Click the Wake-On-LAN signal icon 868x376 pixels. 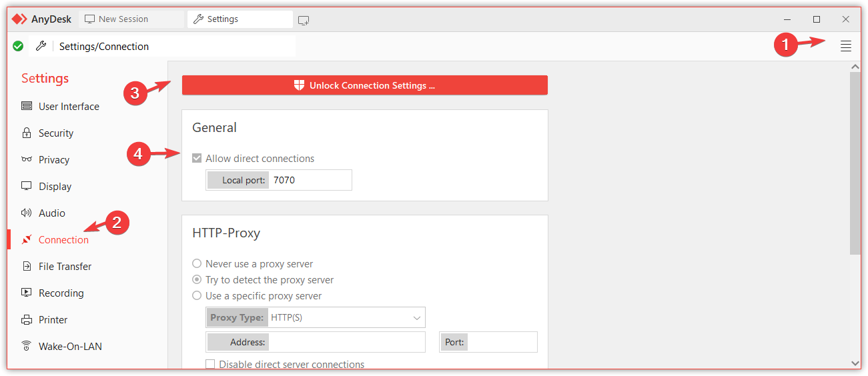pos(27,346)
